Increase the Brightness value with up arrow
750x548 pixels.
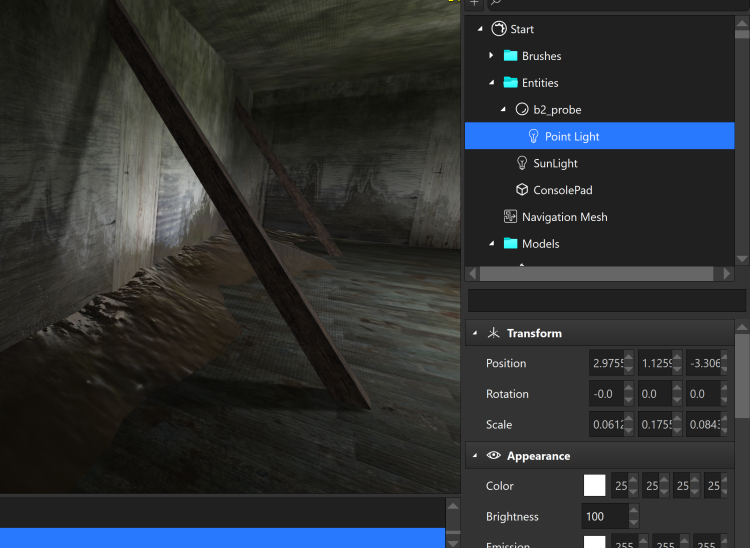tap(633, 511)
